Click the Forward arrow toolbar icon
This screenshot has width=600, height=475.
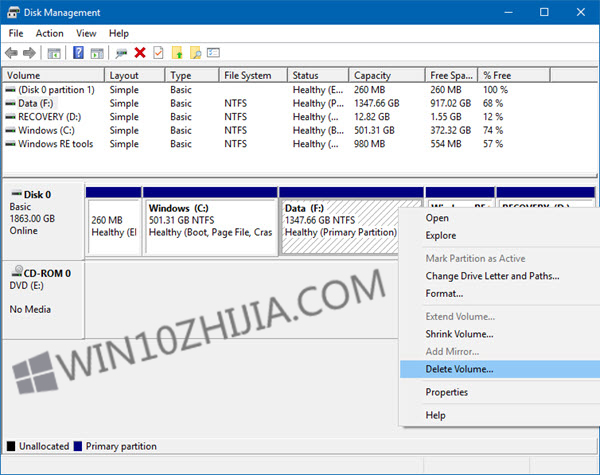pos(29,53)
